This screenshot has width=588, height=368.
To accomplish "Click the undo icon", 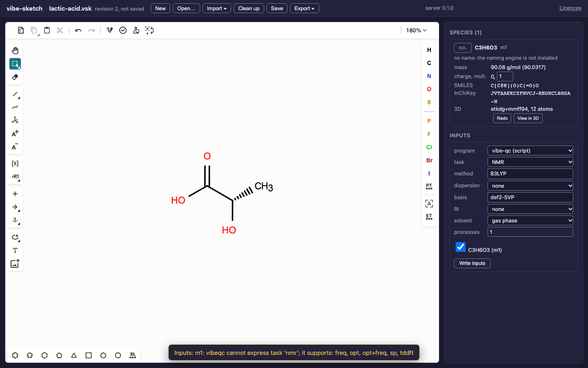I will 78,30.
